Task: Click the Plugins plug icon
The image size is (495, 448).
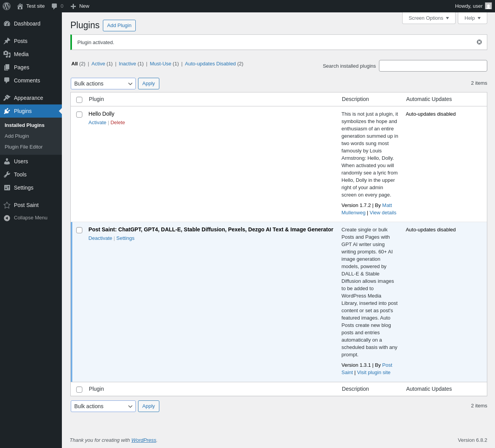Action: point(7,111)
